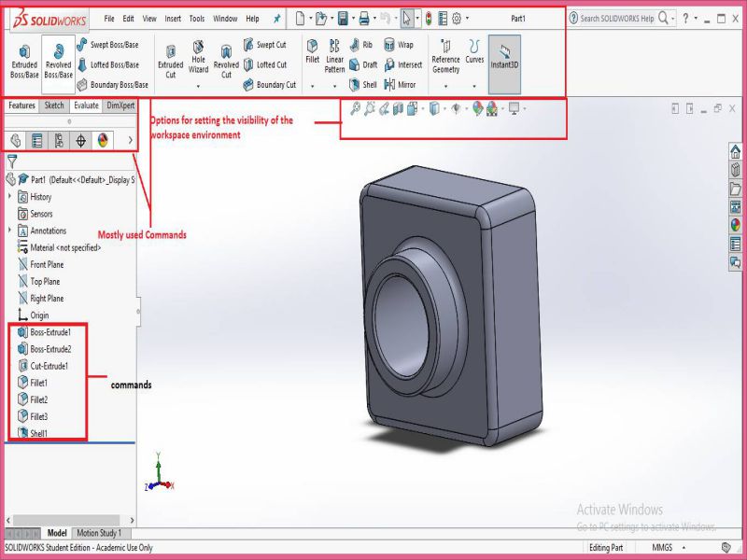Pick the Wrap feature tool
Viewport: 747px width, 560px height.
(399, 45)
